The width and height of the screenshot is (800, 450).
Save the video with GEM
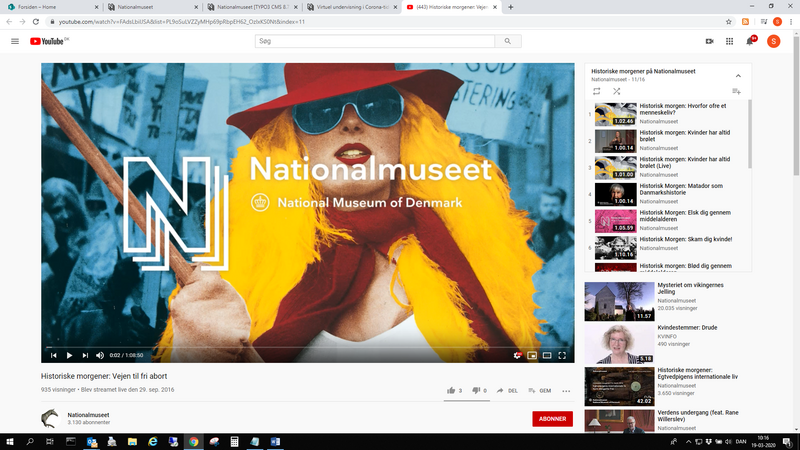540,391
